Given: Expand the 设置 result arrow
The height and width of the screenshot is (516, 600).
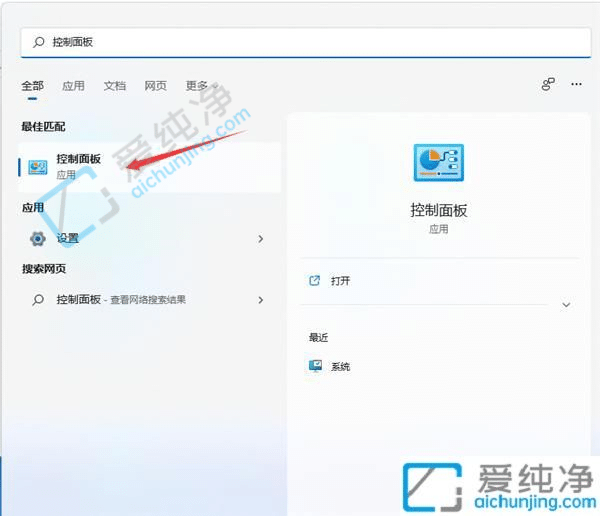Looking at the screenshot, I should 261,239.
